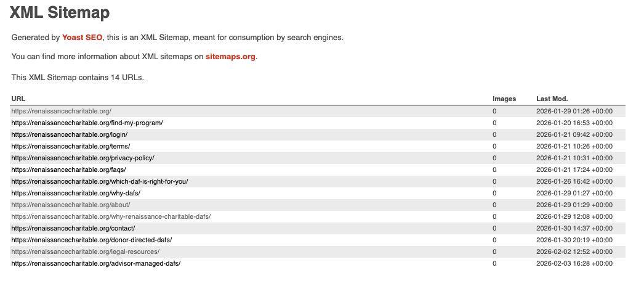
Task: Open the advisor-managed-dafs URL
Action: point(95,263)
